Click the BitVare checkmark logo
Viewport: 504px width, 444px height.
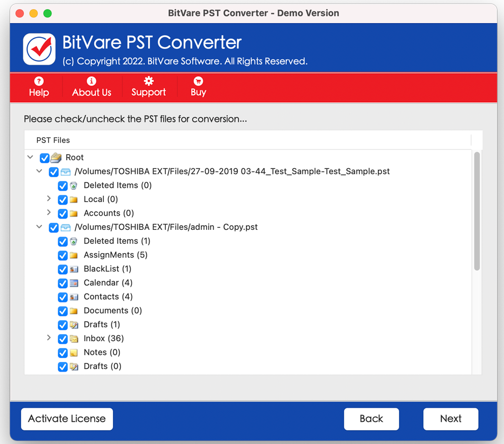coord(39,49)
